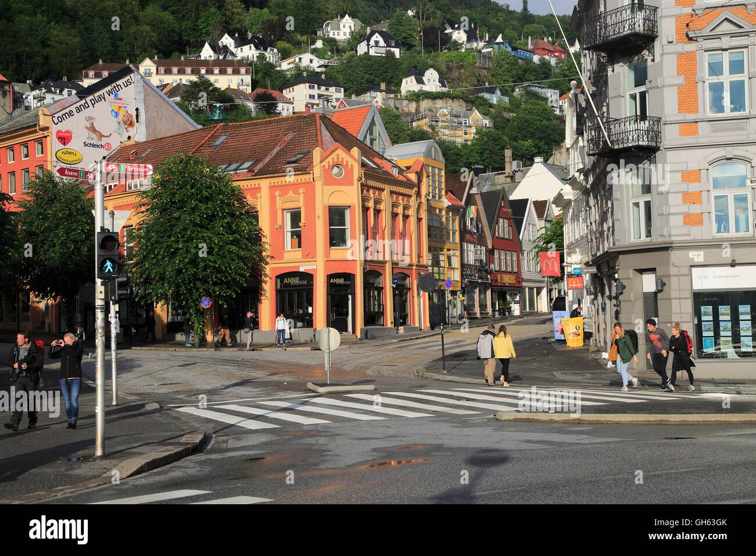Click the red "Åsane" direction sign

(x=76, y=173)
